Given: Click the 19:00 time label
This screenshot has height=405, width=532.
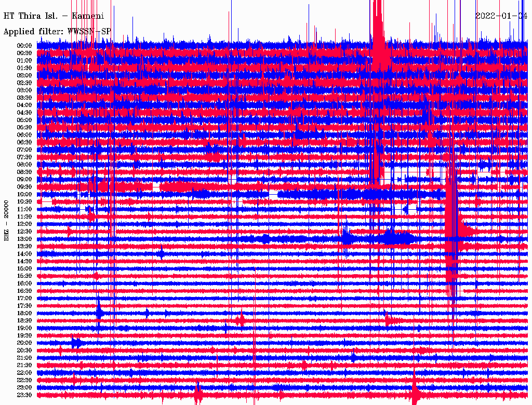Looking at the screenshot, I should click(24, 328).
